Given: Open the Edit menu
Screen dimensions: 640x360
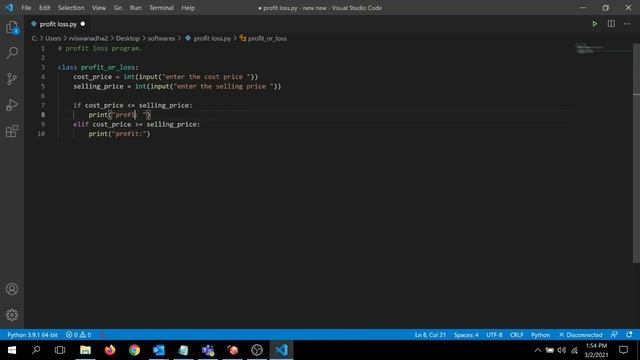Looking at the screenshot, I should (44, 8).
